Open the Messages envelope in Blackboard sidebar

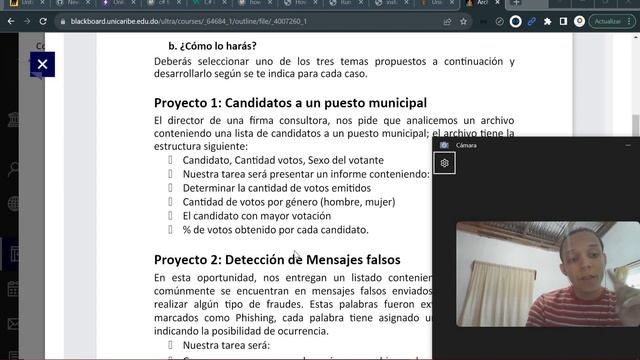pos(13,324)
